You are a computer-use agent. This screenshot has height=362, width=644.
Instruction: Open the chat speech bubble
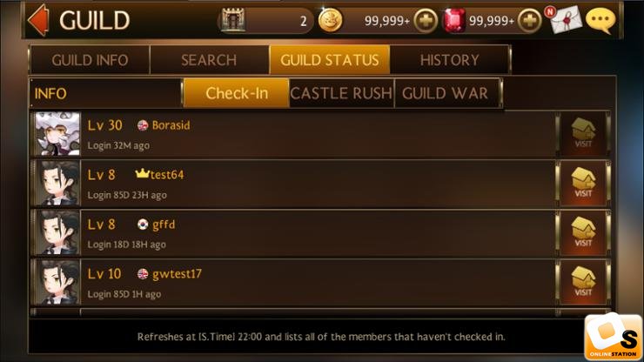600,20
